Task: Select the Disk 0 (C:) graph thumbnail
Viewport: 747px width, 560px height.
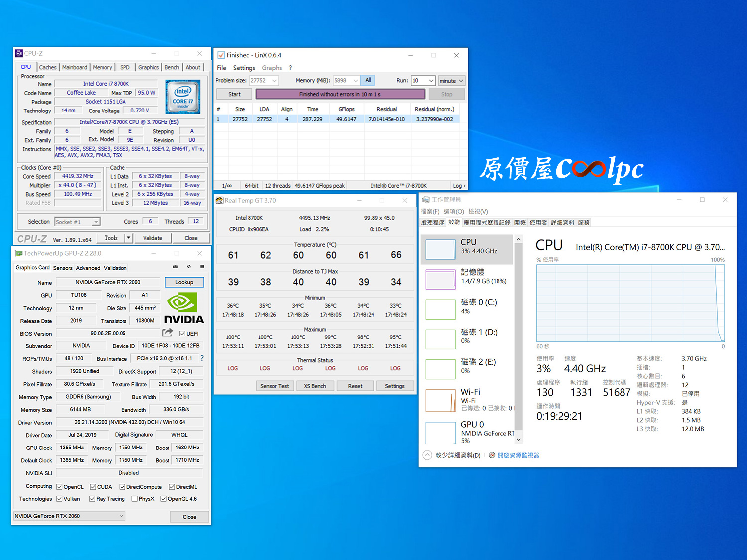Action: coord(441,309)
